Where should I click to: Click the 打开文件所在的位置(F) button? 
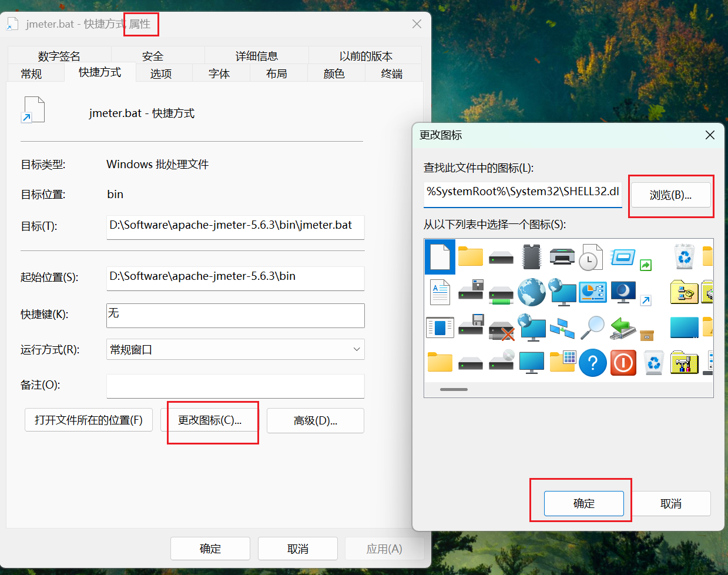pyautogui.click(x=89, y=420)
